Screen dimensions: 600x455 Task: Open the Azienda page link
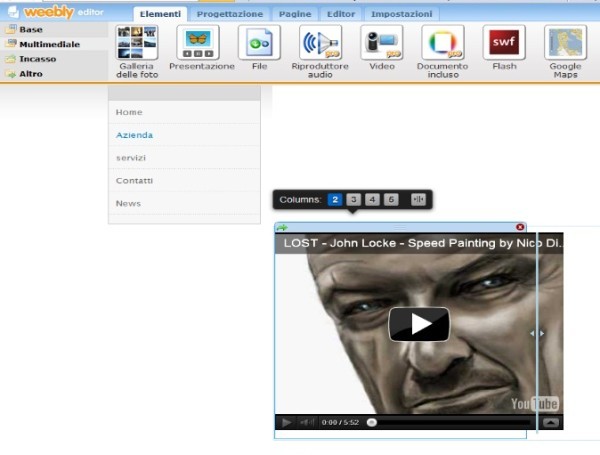[134, 135]
